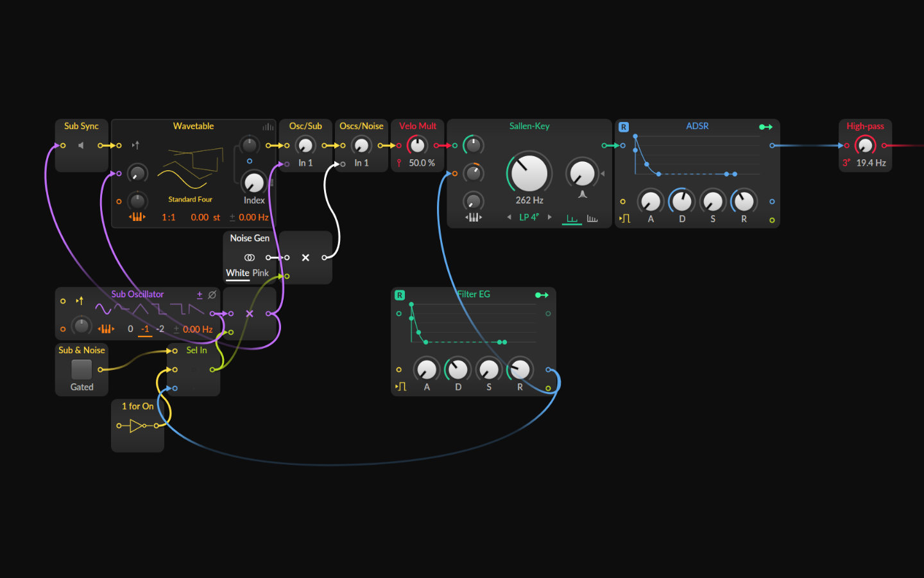Screen dimensions: 924x578
Task: Click the ADSR Decay knob
Action: pyautogui.click(x=681, y=201)
